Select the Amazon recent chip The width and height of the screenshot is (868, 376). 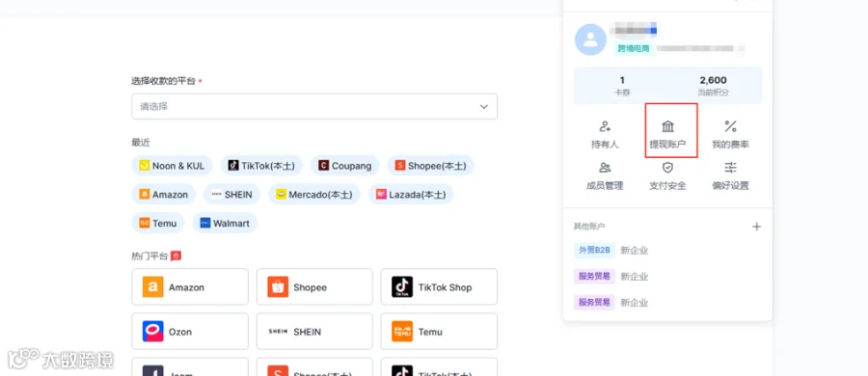163,195
